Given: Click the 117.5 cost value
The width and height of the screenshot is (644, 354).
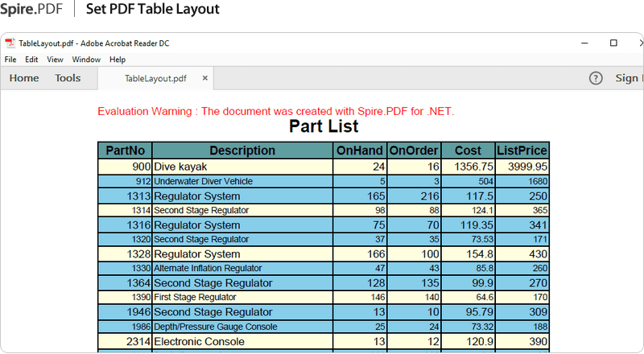Looking at the screenshot, I should (479, 196).
